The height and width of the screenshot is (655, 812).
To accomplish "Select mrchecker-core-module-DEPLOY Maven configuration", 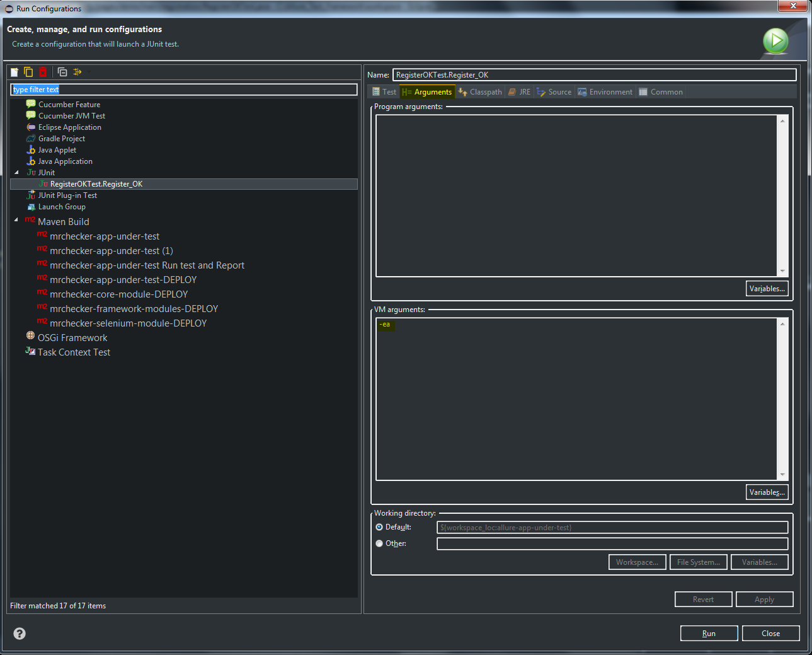I will [118, 294].
